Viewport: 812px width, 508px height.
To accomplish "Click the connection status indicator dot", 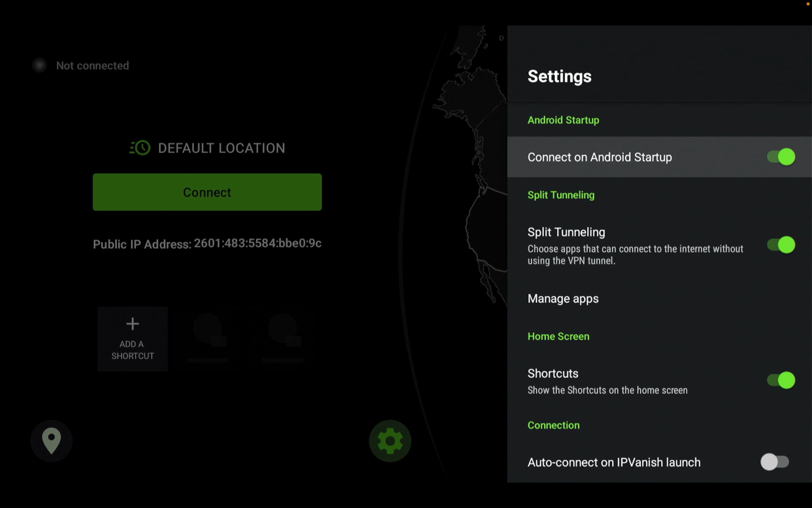I will [39, 65].
